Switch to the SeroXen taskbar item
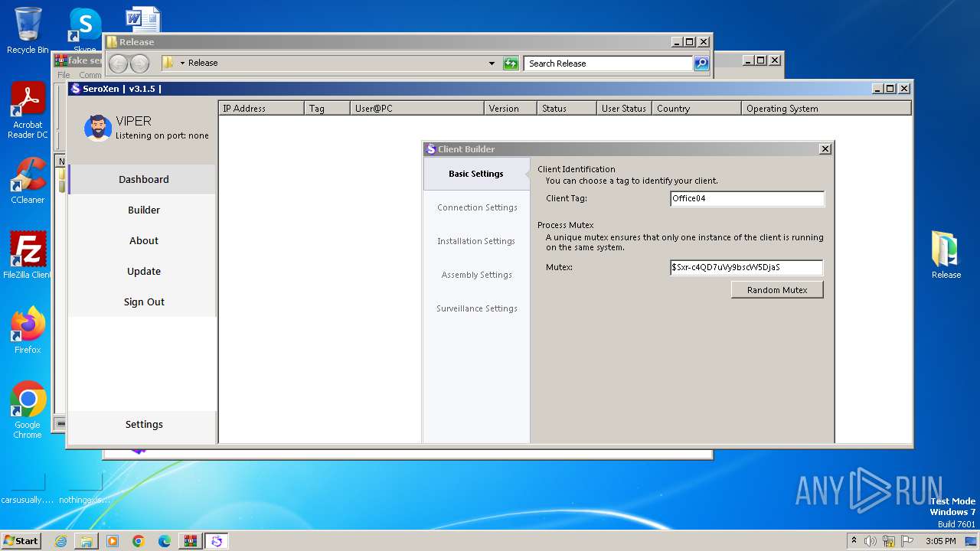The width and height of the screenshot is (980, 551). pos(217,541)
